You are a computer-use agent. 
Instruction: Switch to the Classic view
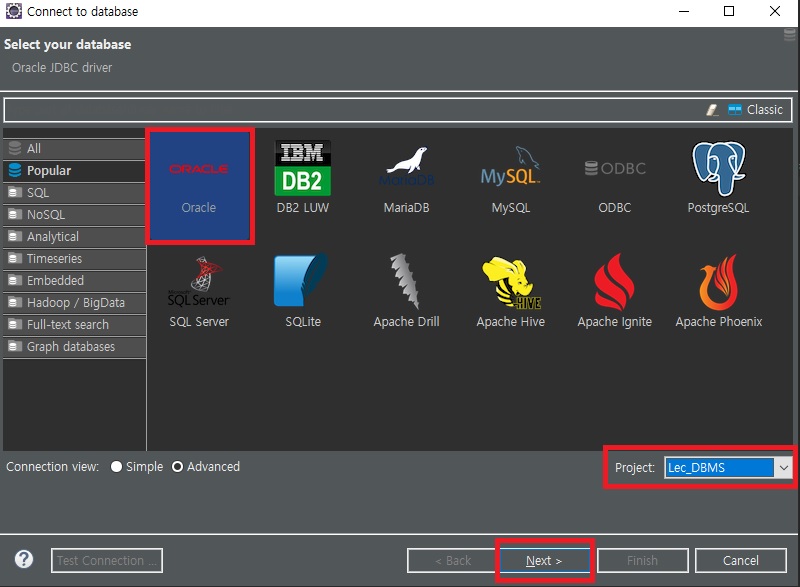[x=756, y=110]
